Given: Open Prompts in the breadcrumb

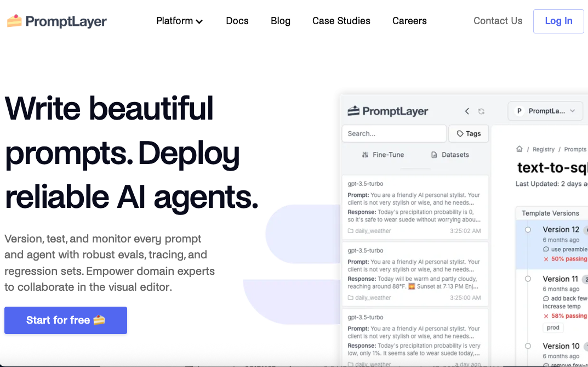Looking at the screenshot, I should [x=575, y=149].
